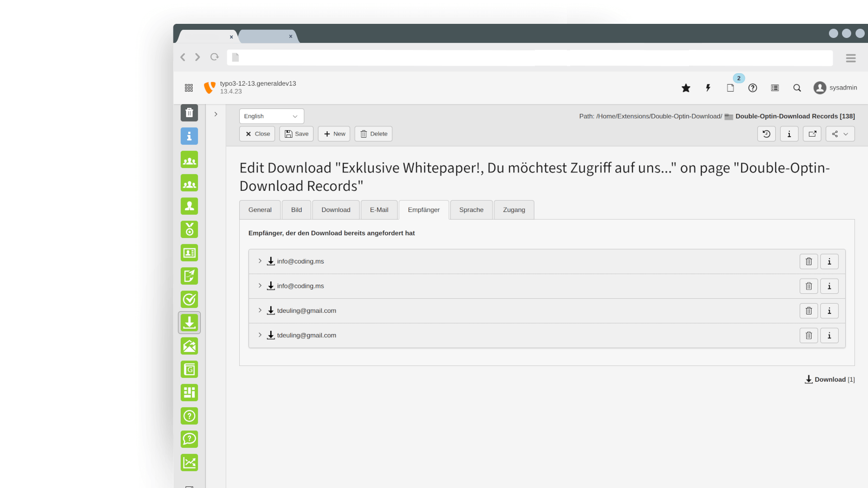Delete the first info@coding.ms recipient
The image size is (868, 488).
pos(808,261)
